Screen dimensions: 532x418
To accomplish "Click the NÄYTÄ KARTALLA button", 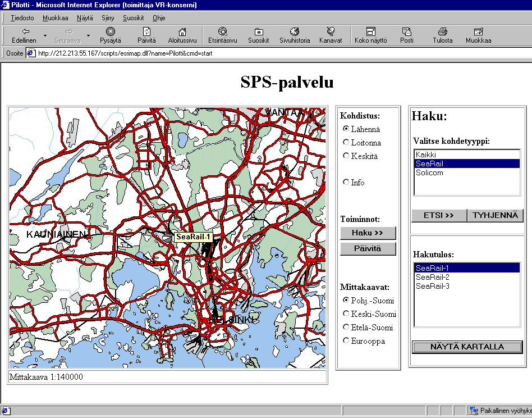I will click(x=467, y=347).
